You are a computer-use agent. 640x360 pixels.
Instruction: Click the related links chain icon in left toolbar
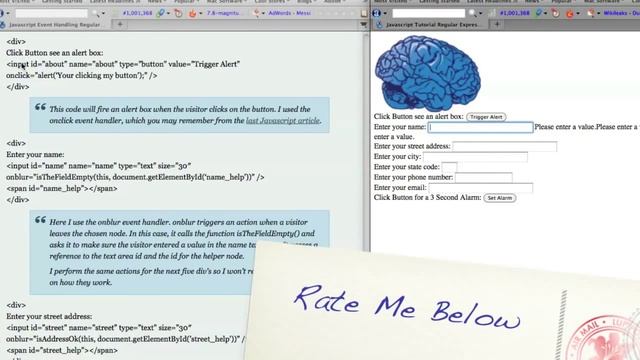coord(161,13)
